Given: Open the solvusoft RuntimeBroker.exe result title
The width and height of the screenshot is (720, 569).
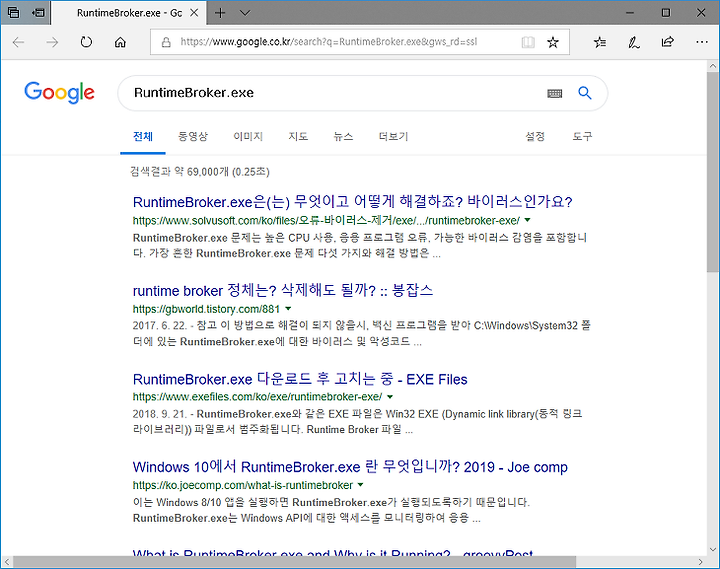Looking at the screenshot, I should pos(353,202).
